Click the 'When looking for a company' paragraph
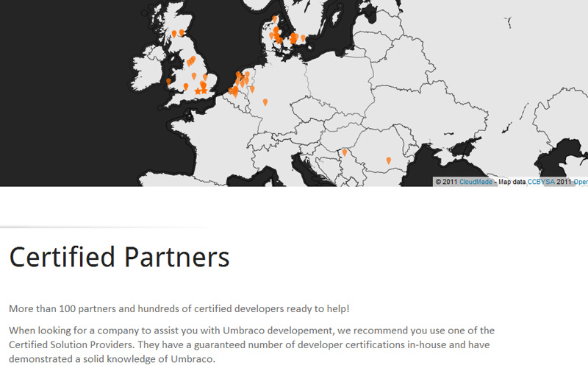The image size is (588, 368). 251,344
